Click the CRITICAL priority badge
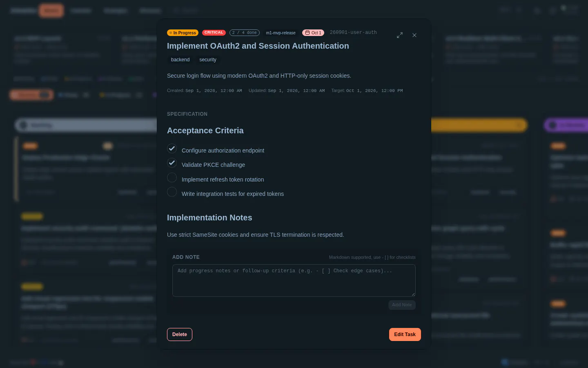588x368 pixels. click(x=214, y=33)
